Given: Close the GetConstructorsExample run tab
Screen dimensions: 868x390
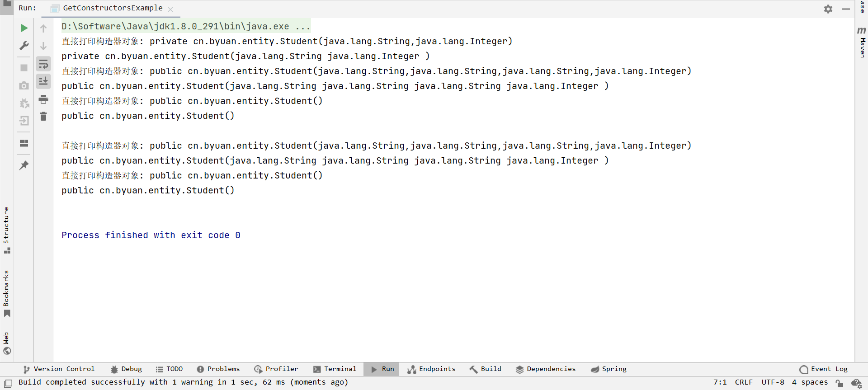Looking at the screenshot, I should click(x=170, y=9).
